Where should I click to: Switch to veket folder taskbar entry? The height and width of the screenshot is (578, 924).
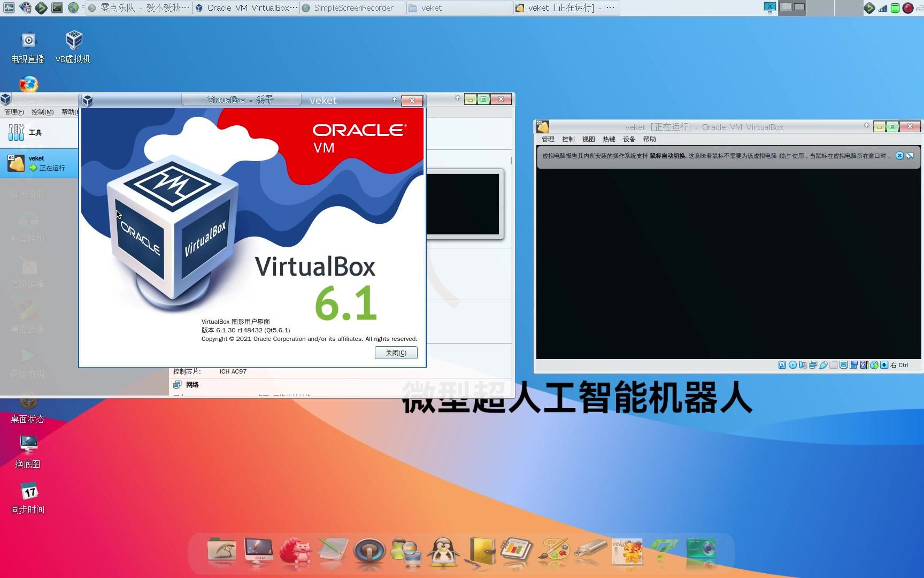click(459, 7)
